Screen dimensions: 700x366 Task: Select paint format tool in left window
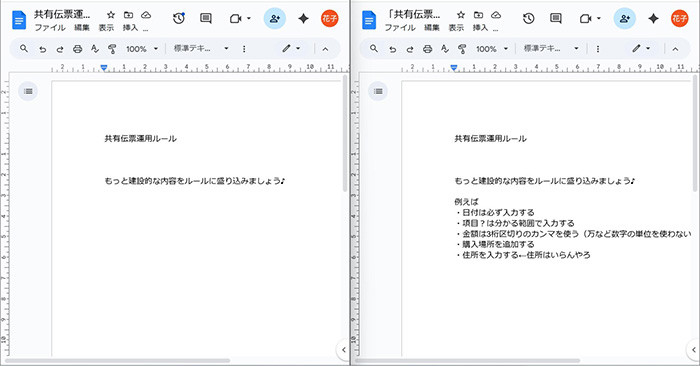pos(112,49)
